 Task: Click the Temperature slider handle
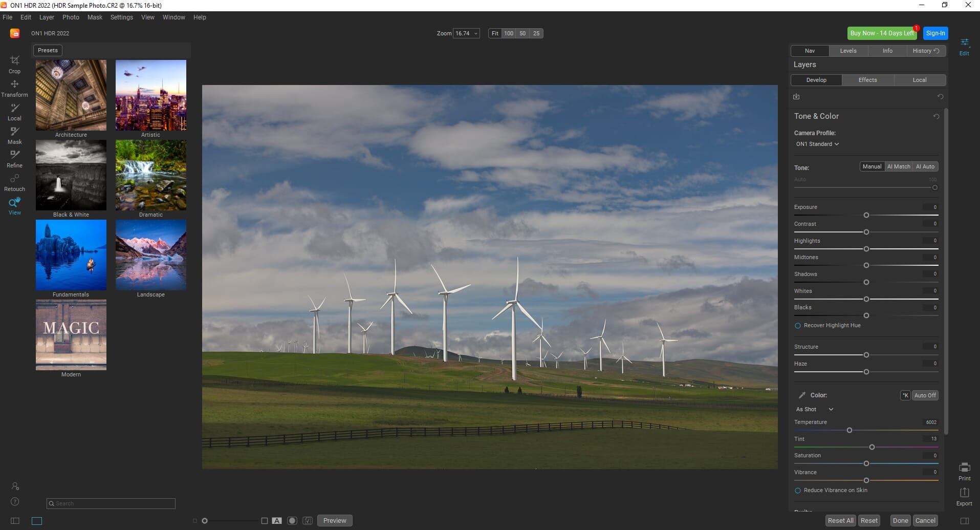tap(850, 430)
